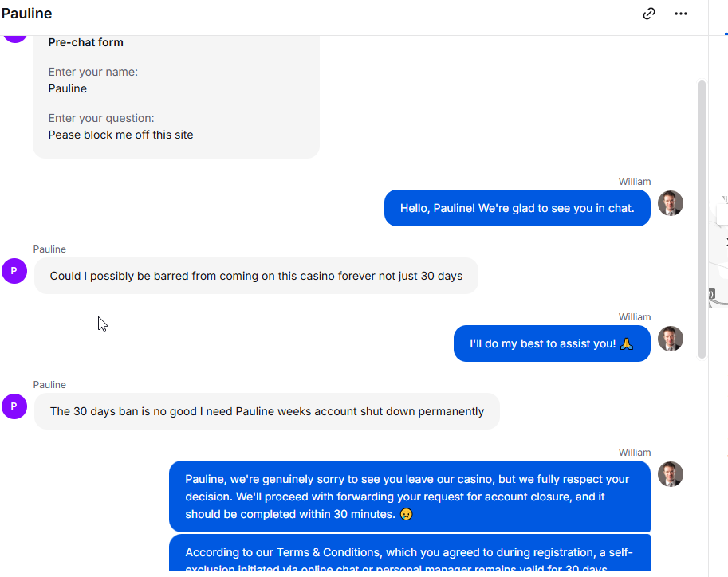Image resolution: width=728 pixels, height=577 pixels.
Task: Click the 'Could I possibly be barred' message
Action: click(256, 276)
